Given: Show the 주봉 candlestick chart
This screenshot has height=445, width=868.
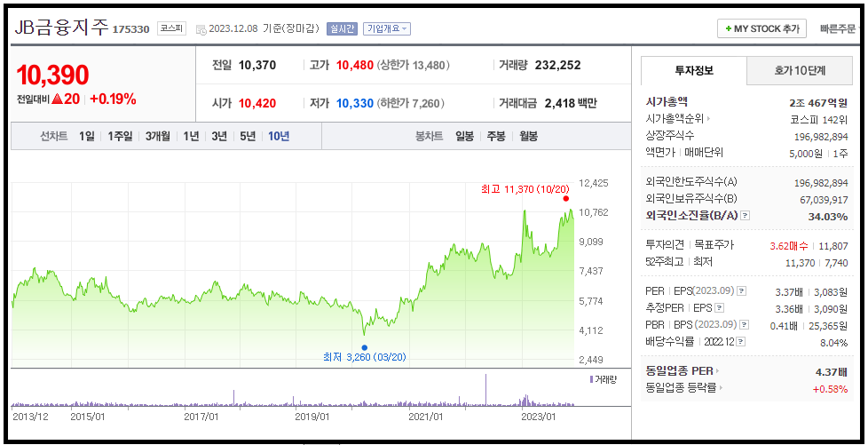Looking at the screenshot, I should point(496,136).
